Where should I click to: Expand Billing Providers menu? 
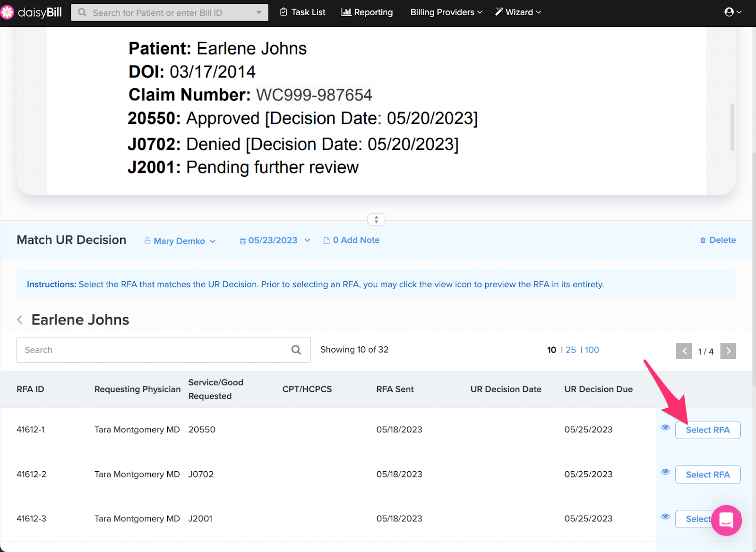pos(446,12)
